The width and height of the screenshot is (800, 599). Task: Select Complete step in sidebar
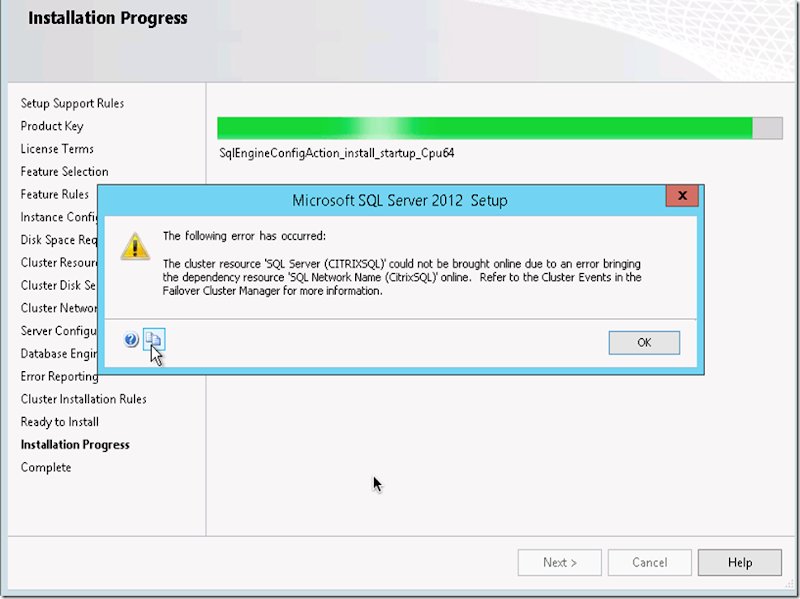pyautogui.click(x=46, y=467)
